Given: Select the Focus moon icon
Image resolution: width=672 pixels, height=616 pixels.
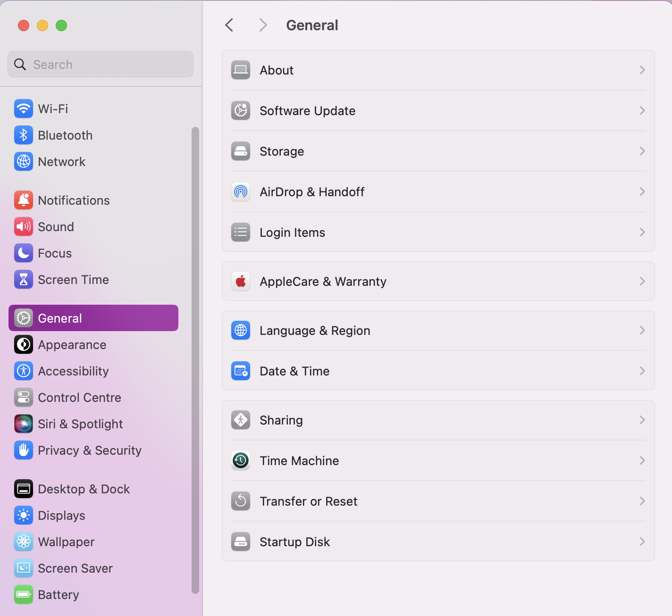Looking at the screenshot, I should 23,253.
